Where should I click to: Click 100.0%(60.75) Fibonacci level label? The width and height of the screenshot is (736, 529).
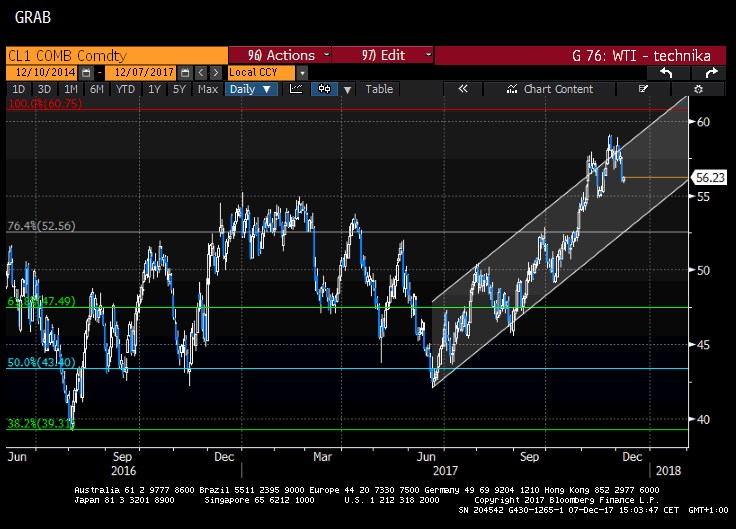[45, 103]
